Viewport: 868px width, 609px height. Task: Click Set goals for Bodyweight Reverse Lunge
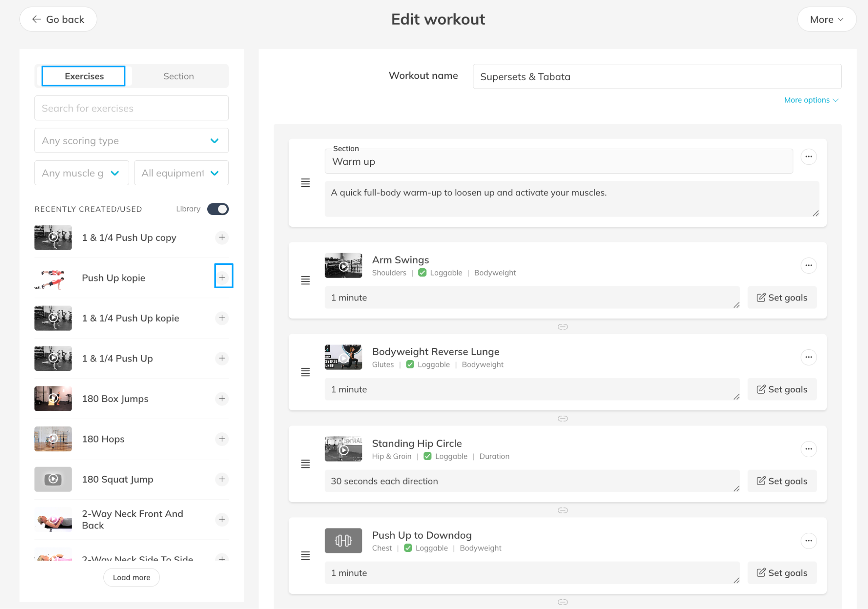782,389
